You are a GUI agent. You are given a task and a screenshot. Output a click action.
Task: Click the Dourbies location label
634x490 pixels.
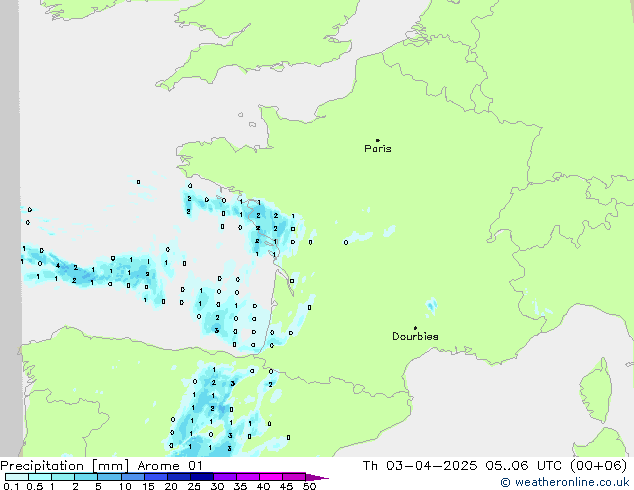coord(415,336)
